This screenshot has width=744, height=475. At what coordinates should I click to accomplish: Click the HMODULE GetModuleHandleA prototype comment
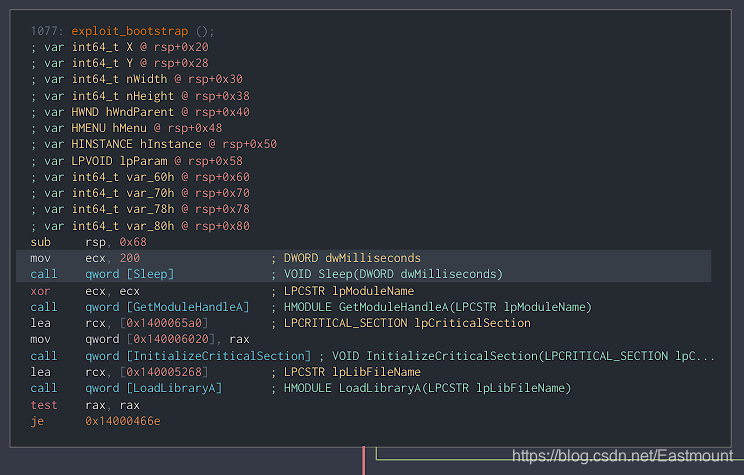coord(431,307)
